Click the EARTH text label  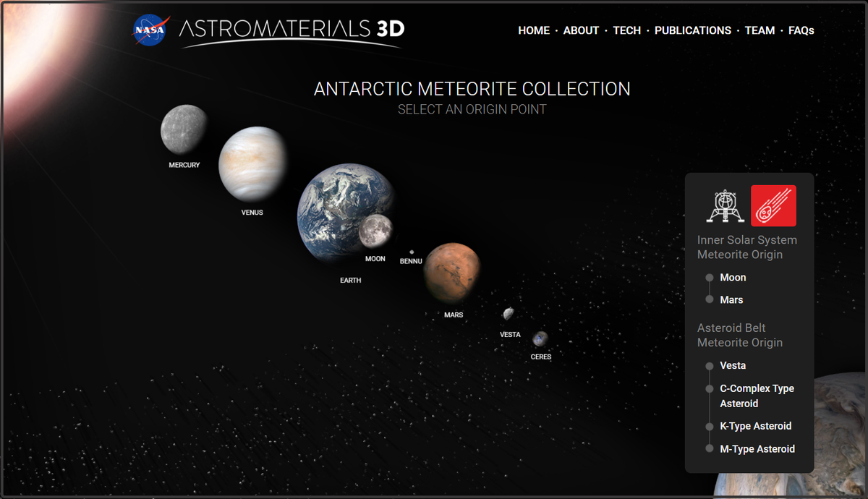[351, 280]
